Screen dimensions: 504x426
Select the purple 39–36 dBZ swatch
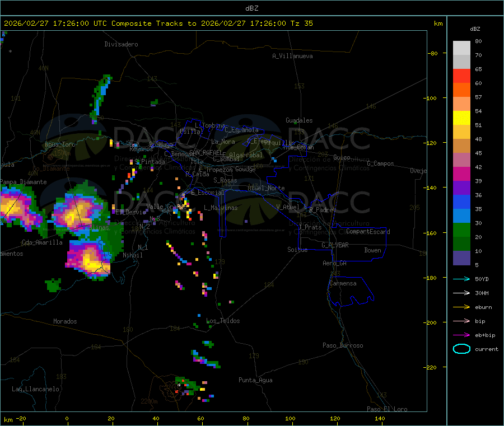pos(461,188)
